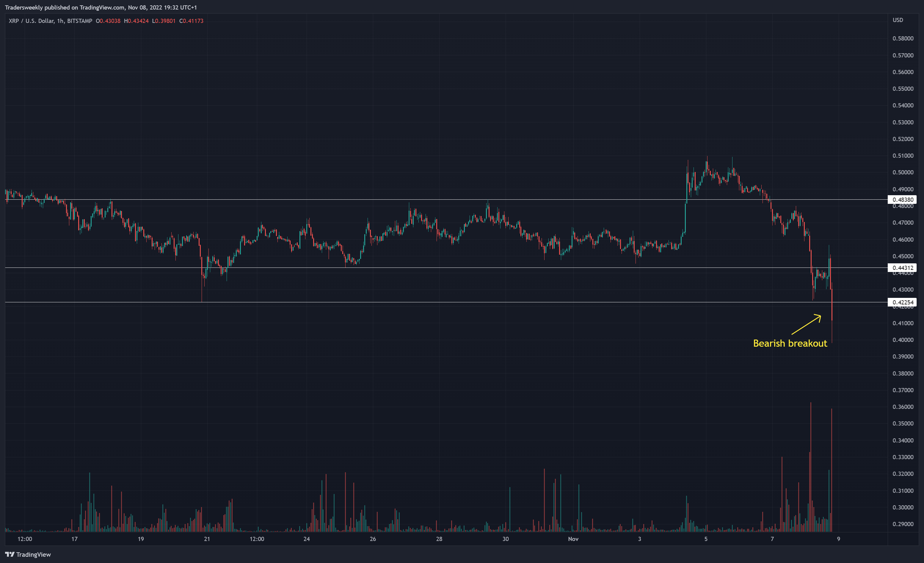Click the high value H0.43424
This screenshot has width=924, height=563.
(136, 21)
